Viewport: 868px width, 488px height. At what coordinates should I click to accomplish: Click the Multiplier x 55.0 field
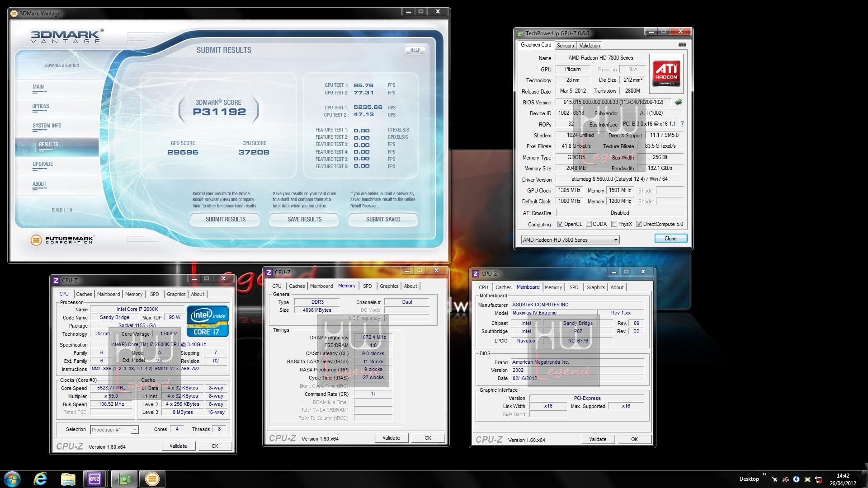point(111,396)
